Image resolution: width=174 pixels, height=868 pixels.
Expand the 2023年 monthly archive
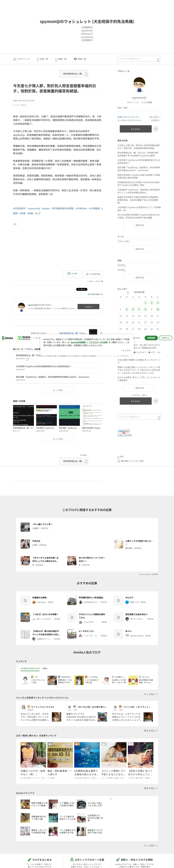pos(122,270)
